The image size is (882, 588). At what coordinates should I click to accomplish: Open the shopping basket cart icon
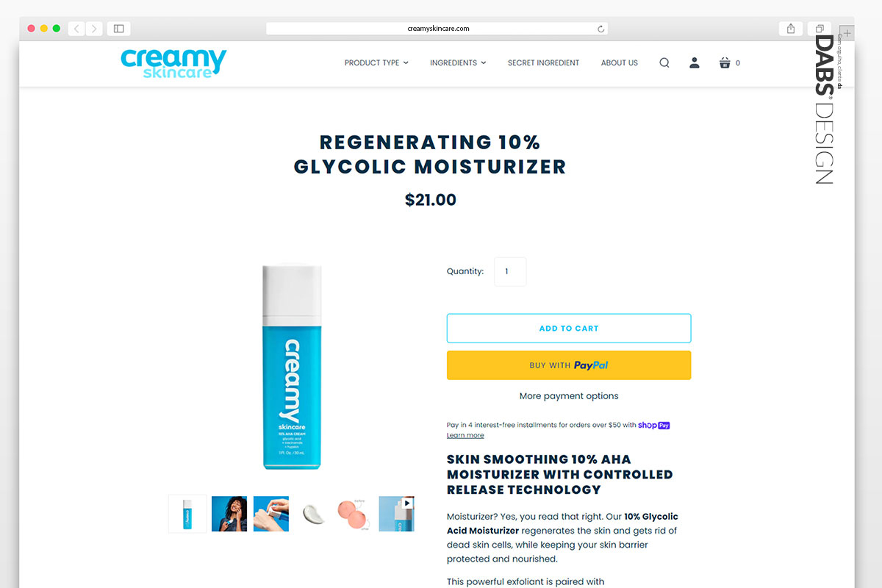coord(725,63)
